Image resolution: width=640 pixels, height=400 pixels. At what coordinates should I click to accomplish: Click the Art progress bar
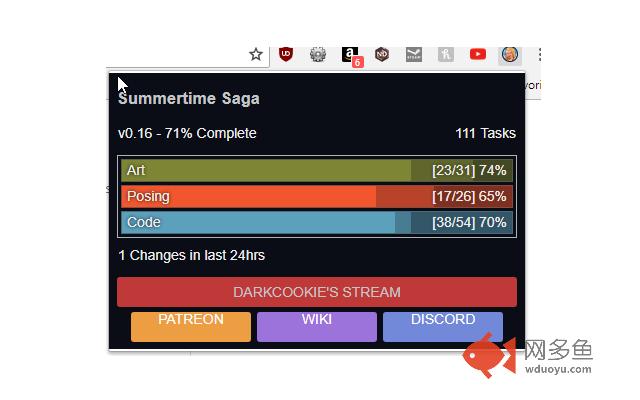point(317,170)
